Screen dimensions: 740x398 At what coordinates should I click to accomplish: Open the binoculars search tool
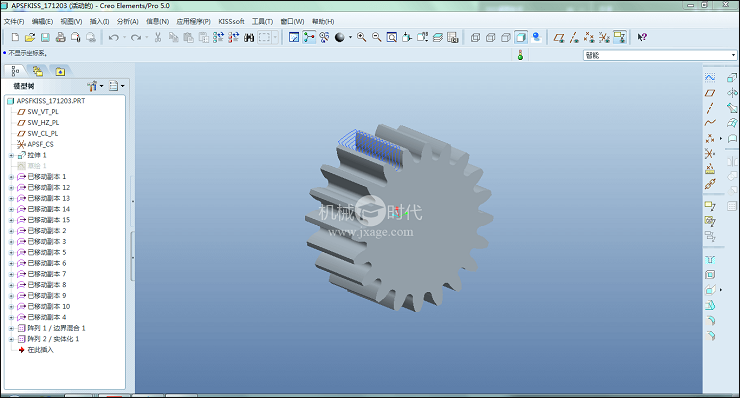coord(249,37)
